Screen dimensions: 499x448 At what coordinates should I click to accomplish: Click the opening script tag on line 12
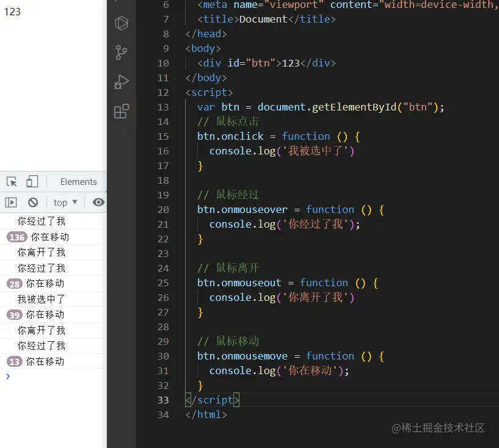(x=209, y=93)
